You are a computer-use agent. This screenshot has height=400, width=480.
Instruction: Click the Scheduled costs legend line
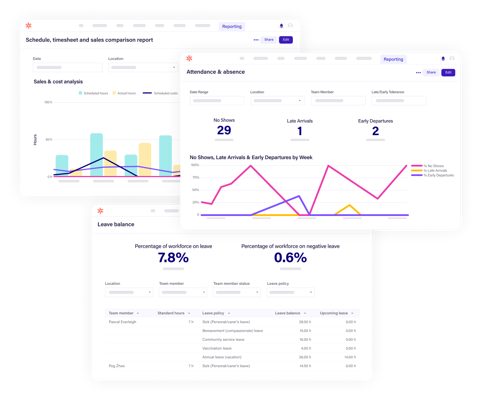point(147,93)
